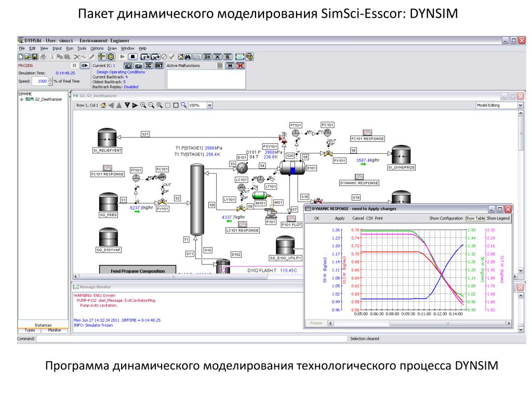Click Show Configuration in Dynamic Response window

pos(446,218)
